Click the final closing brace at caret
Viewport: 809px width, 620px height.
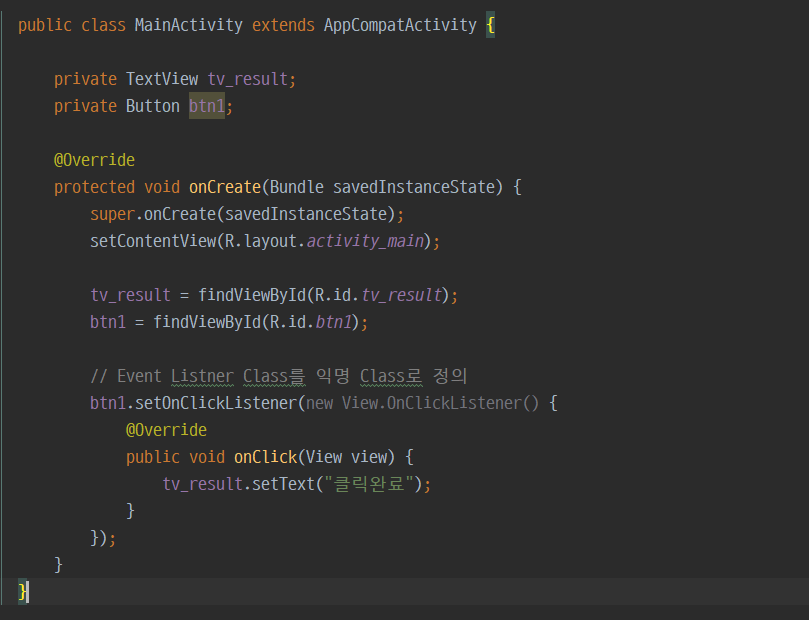pos(23,592)
